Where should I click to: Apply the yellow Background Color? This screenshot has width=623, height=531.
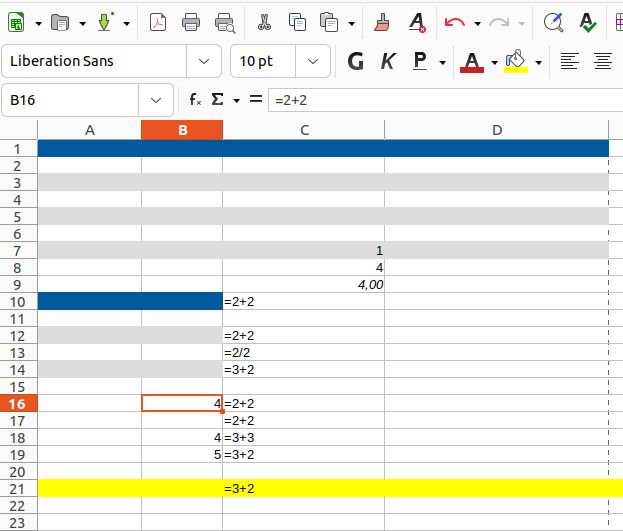coord(516,62)
